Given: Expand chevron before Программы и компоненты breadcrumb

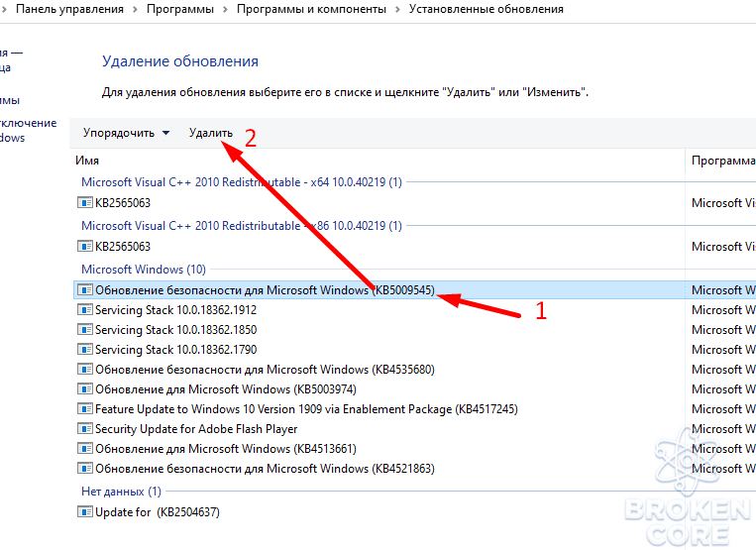Looking at the screenshot, I should coord(225,10).
